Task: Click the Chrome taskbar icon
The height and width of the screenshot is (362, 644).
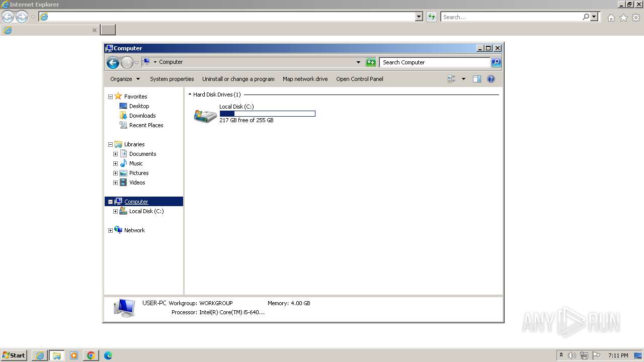Action: click(x=91, y=355)
